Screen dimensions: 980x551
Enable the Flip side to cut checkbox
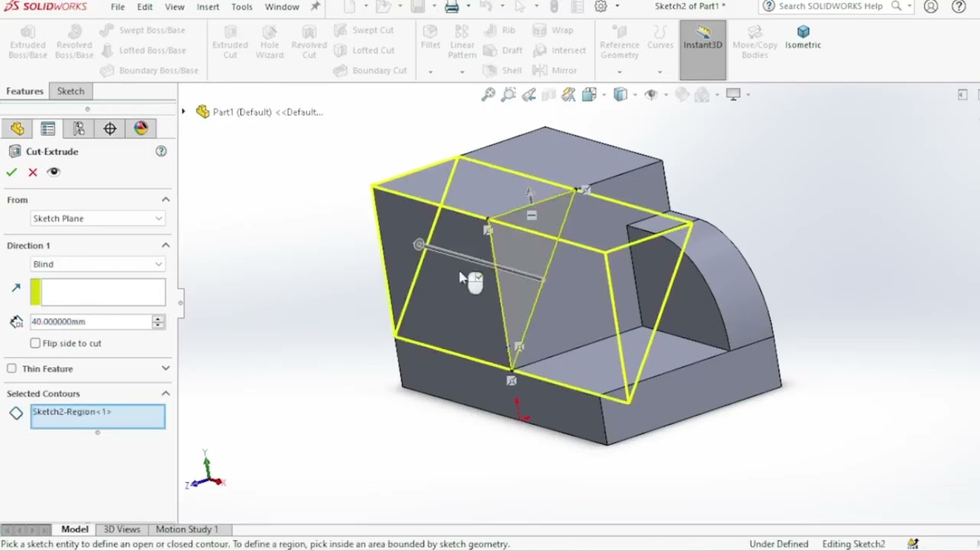(35, 343)
